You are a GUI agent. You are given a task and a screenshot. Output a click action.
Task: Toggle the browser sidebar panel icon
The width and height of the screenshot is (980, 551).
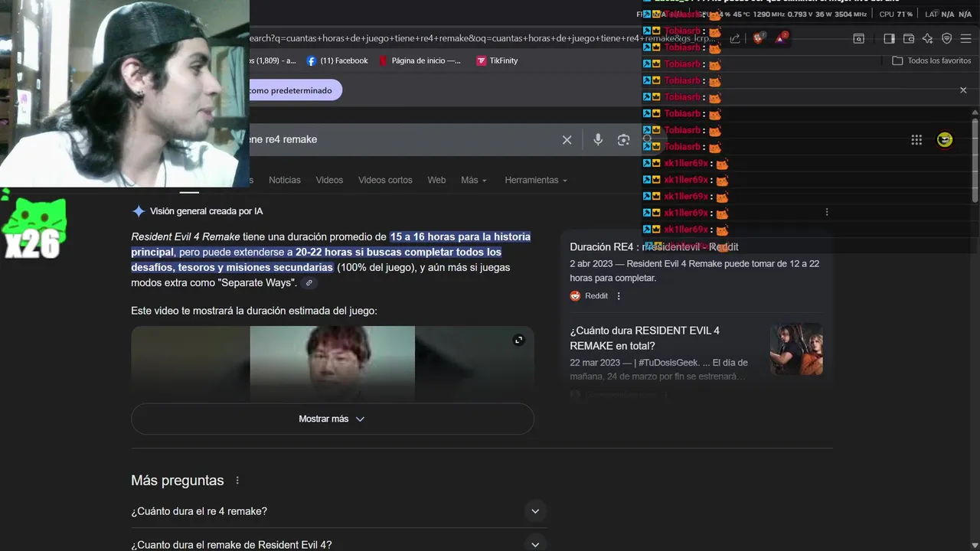[x=889, y=38]
